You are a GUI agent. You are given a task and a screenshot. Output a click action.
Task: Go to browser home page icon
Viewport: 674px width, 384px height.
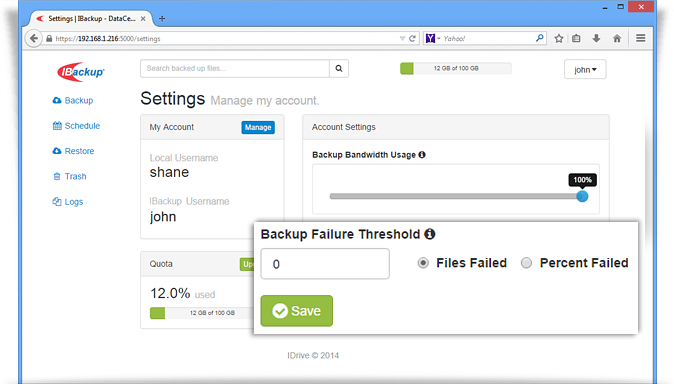coord(617,38)
